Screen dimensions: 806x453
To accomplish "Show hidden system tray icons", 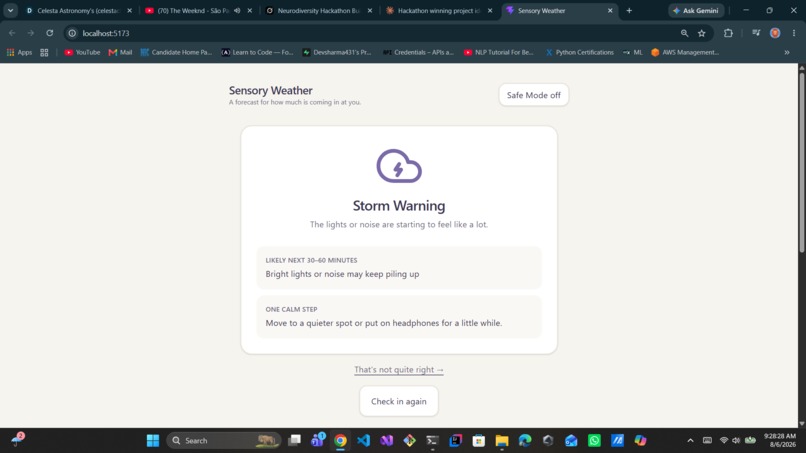I will (x=690, y=441).
